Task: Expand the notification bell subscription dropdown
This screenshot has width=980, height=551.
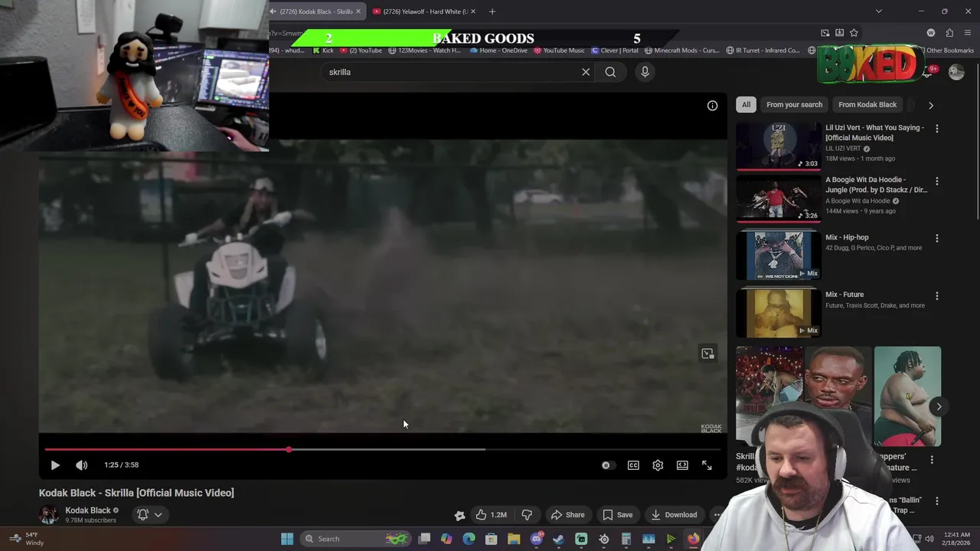Action: pyautogui.click(x=149, y=515)
